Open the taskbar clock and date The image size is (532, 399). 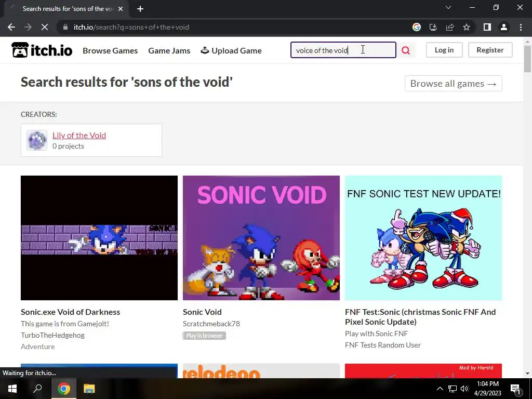487,389
